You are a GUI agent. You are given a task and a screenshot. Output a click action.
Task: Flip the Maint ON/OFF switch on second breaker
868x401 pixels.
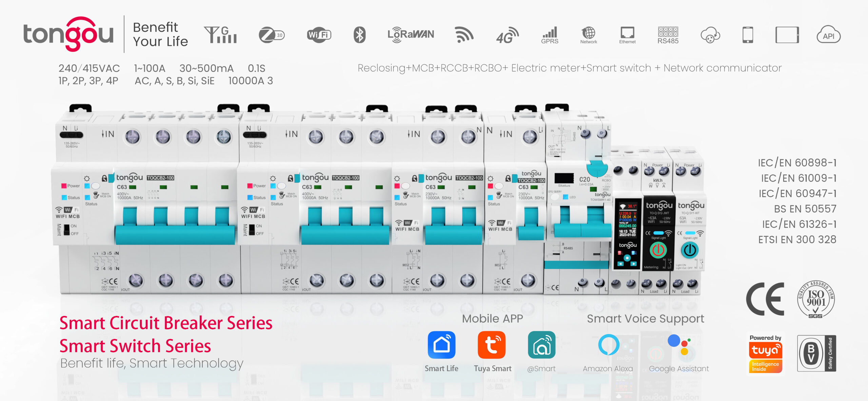pyautogui.click(x=252, y=230)
